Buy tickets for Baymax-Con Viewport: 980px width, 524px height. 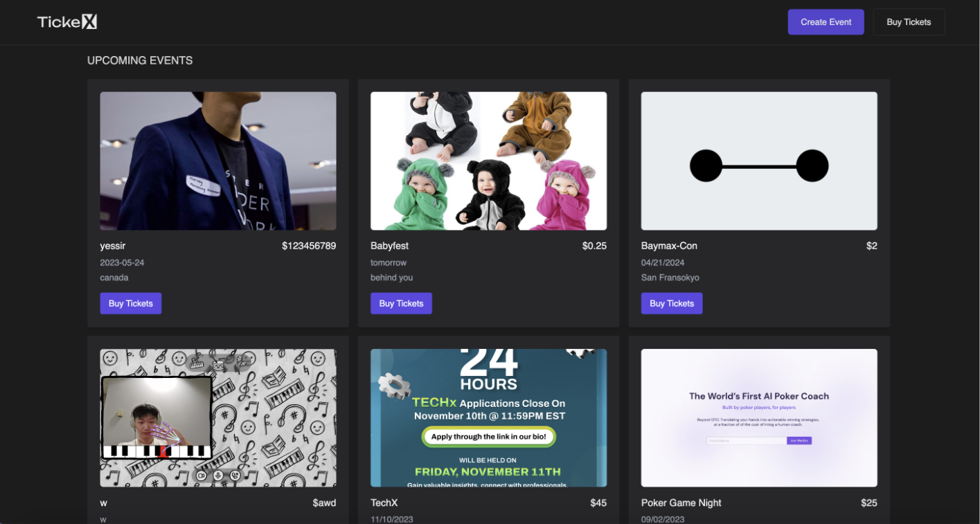click(672, 303)
